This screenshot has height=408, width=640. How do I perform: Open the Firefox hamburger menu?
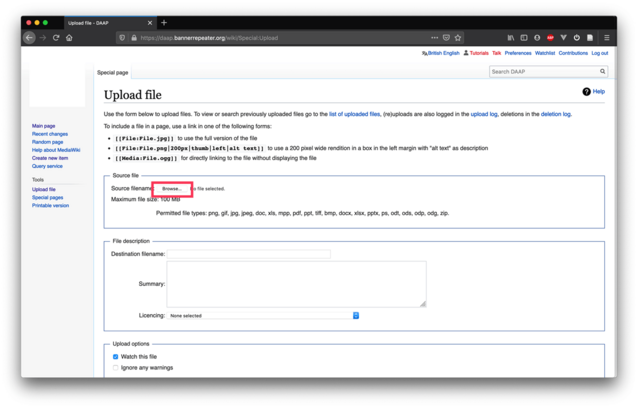(608, 38)
